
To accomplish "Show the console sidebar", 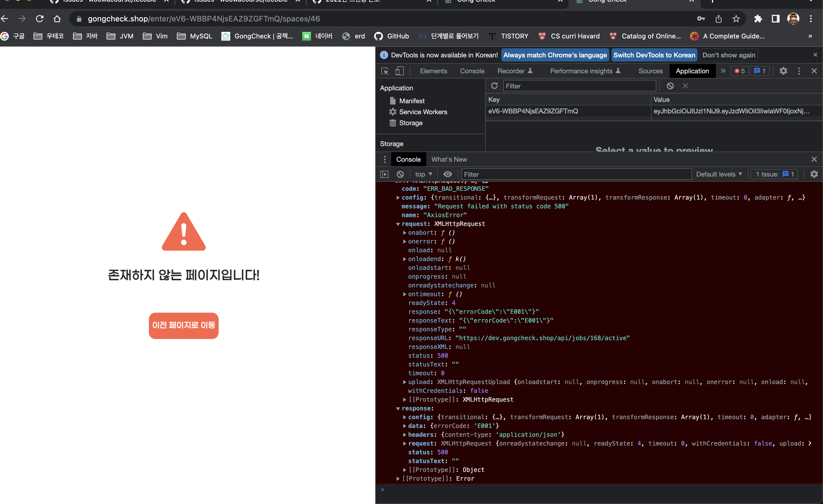I will (x=385, y=174).
